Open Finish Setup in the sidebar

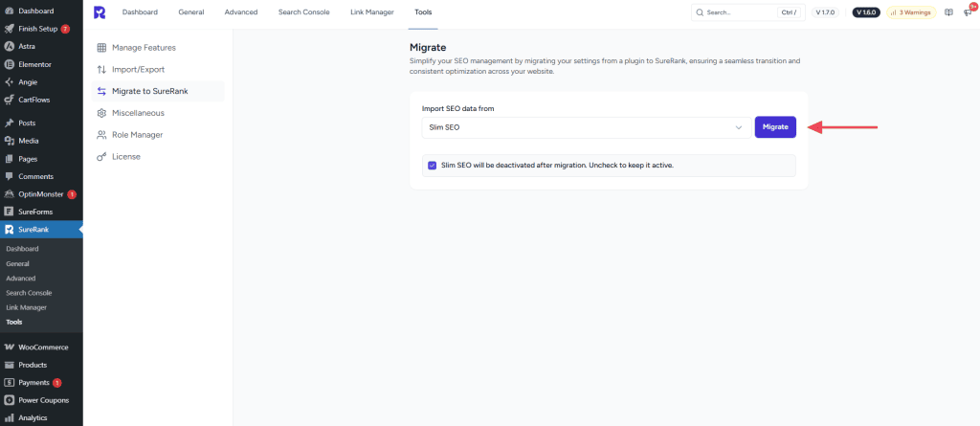pyautogui.click(x=38, y=29)
